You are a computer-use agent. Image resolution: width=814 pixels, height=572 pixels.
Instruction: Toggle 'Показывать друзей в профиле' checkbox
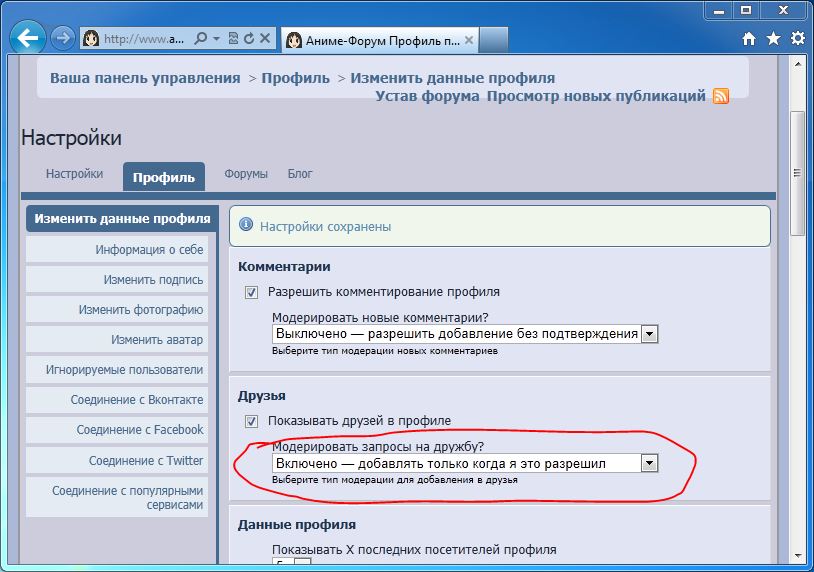251,421
